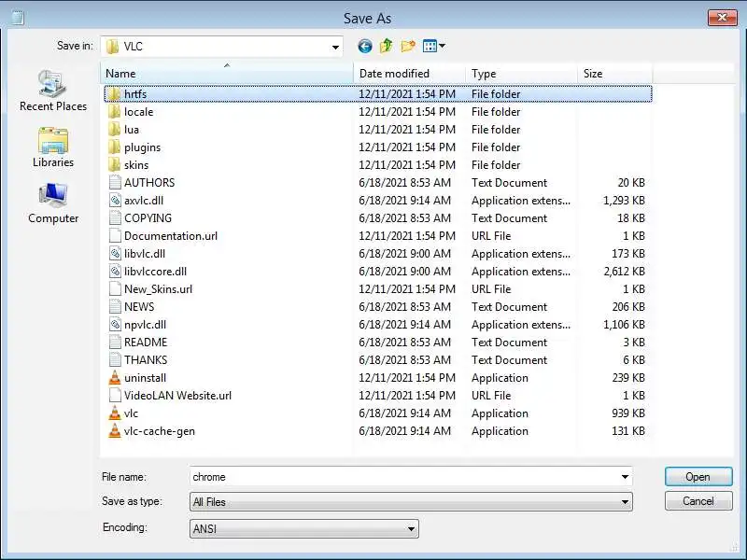This screenshot has height=560, width=747.
Task: Click the 20 KB size cell
Action: coord(631,182)
